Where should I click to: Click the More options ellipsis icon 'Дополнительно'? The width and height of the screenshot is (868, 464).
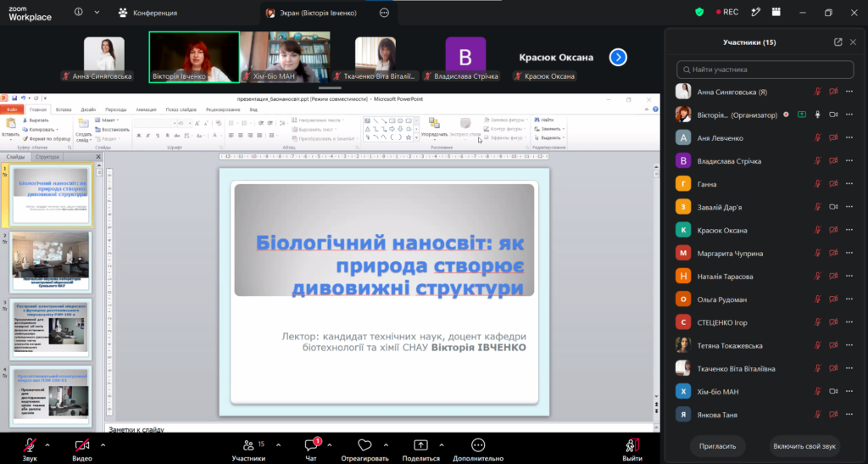point(478,445)
